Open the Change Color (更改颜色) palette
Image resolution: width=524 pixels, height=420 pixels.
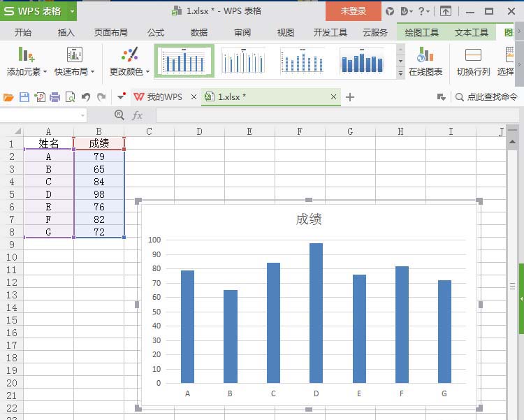[129, 61]
